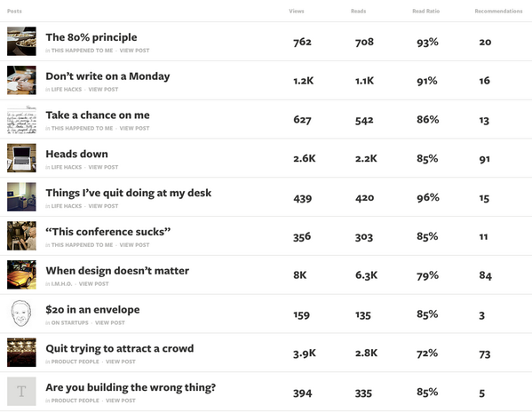Screen dimensions: 532x413
Task: Sort by the Reads column header
Action: pos(358,12)
